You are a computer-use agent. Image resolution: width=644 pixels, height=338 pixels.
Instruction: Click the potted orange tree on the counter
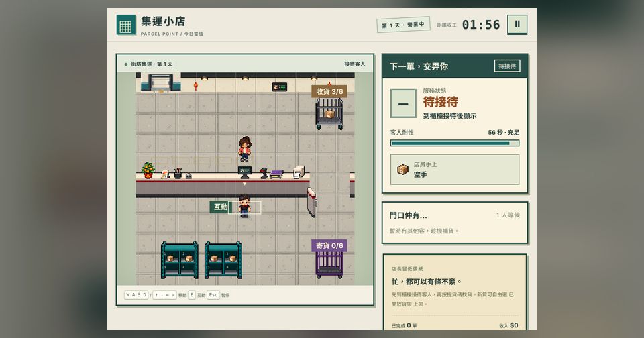(148, 170)
